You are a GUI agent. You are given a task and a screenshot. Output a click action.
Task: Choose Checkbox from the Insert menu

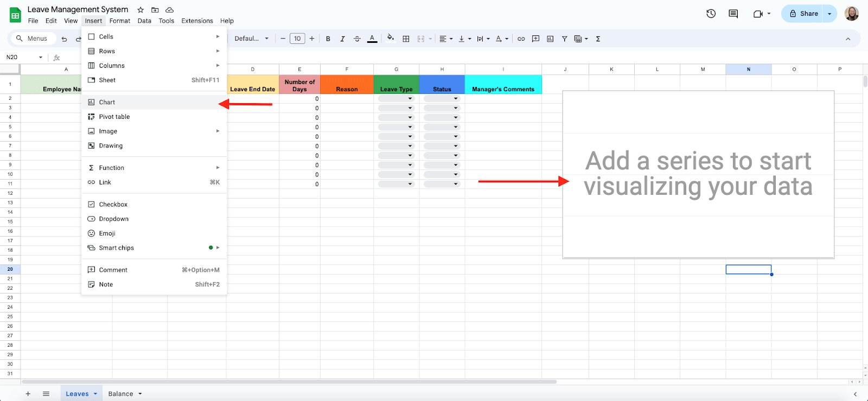pos(154,204)
